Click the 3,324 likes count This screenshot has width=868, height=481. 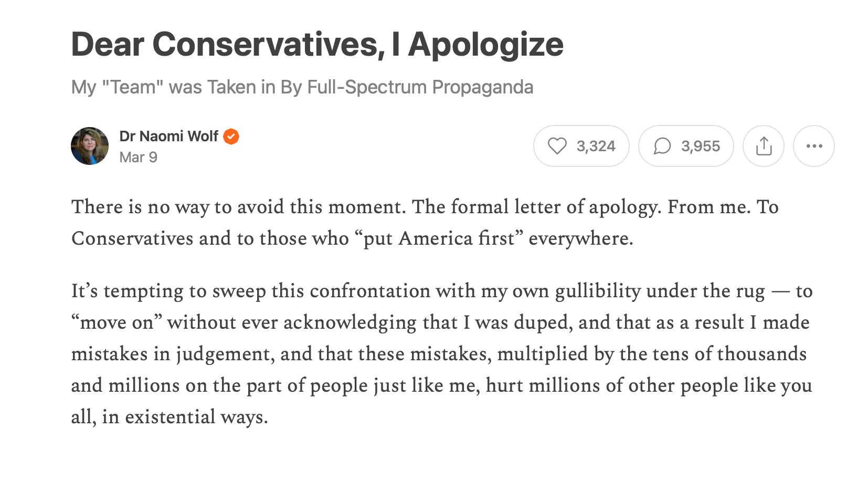pyautogui.click(x=596, y=146)
